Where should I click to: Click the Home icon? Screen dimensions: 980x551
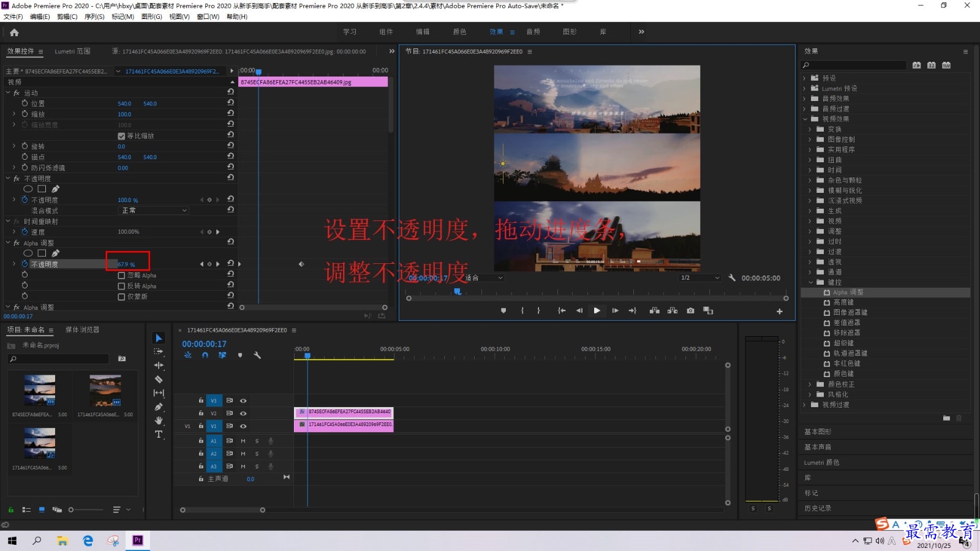coord(14,32)
